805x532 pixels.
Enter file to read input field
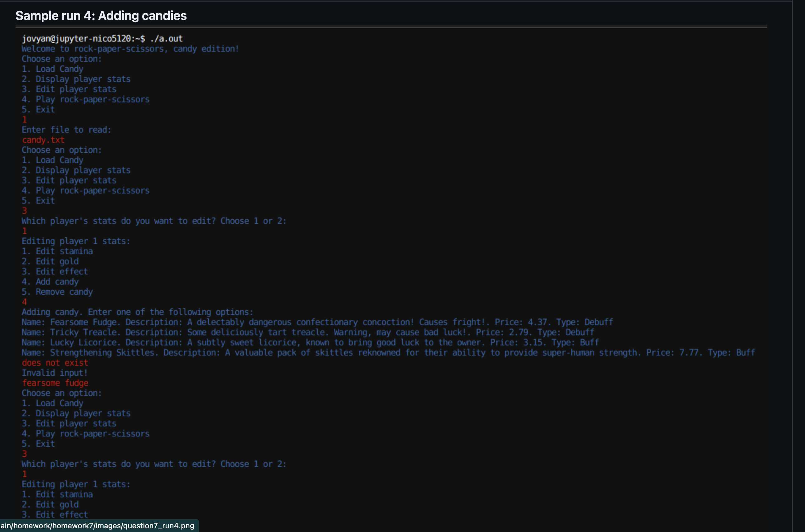tap(43, 140)
